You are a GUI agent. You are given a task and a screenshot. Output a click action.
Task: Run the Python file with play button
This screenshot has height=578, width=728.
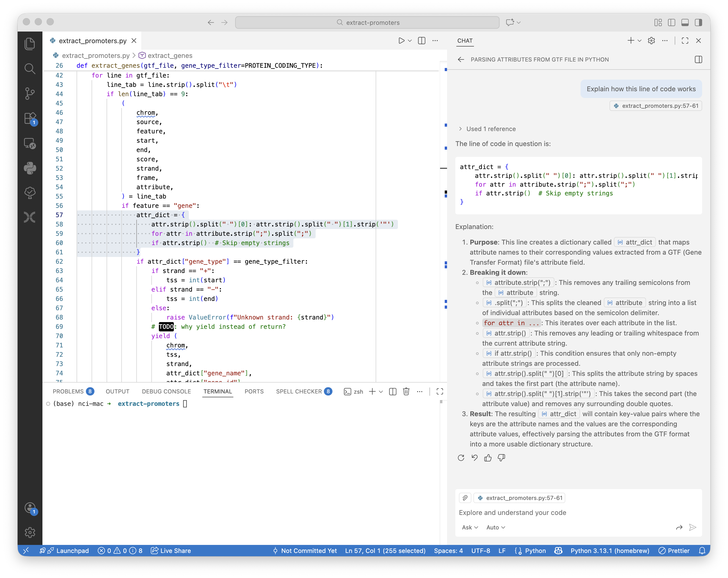401,41
